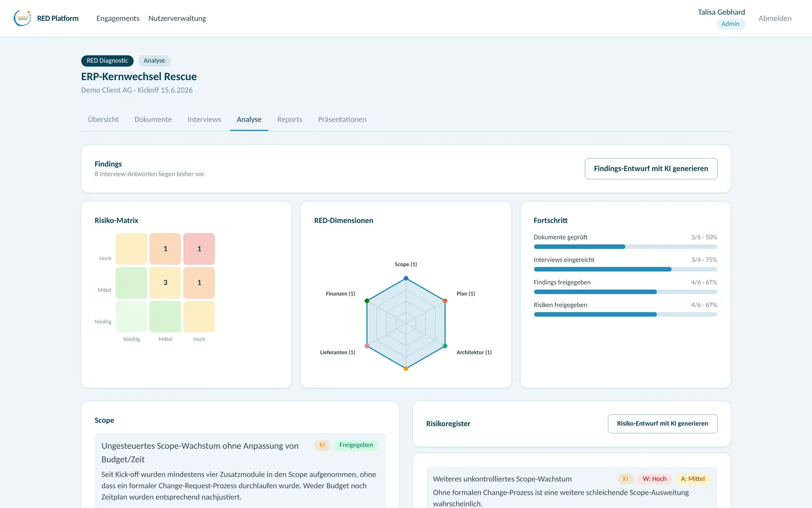Image resolution: width=812 pixels, height=508 pixels.
Task: Click the RED Diagnostic badge
Action: [x=107, y=61]
